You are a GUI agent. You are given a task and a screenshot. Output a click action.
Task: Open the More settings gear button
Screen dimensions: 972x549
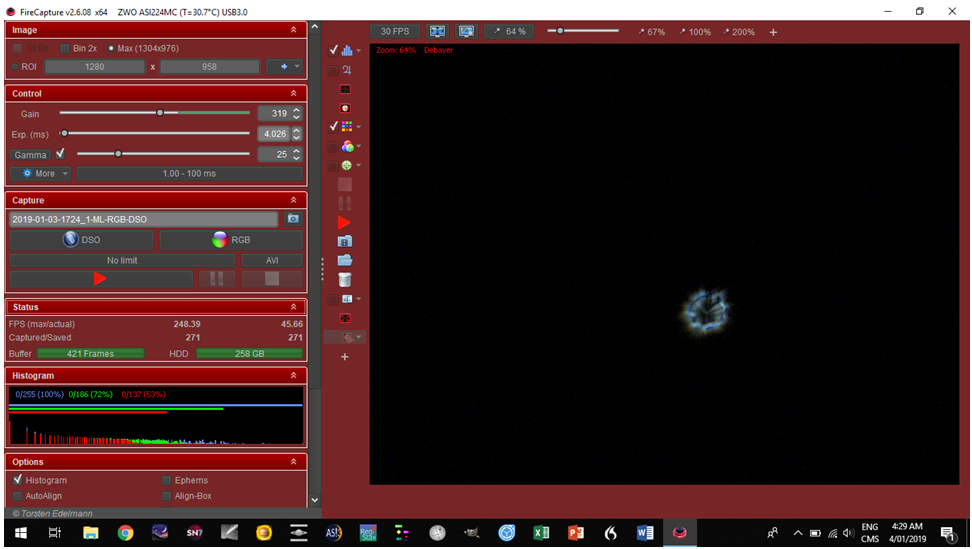pyautogui.click(x=39, y=173)
